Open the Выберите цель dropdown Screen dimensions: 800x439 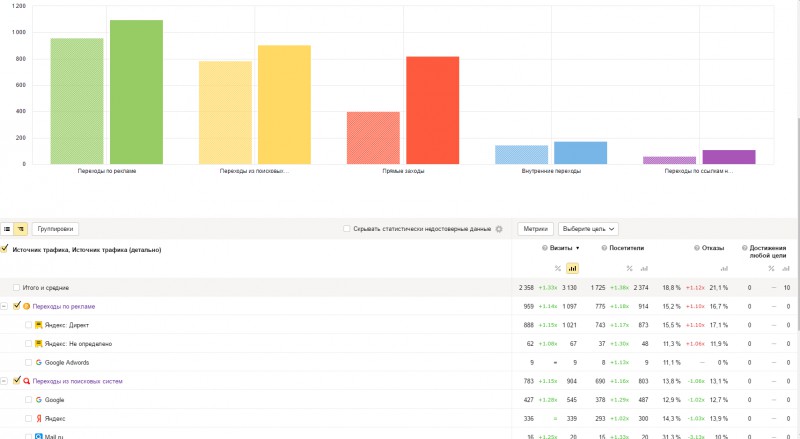pos(588,229)
